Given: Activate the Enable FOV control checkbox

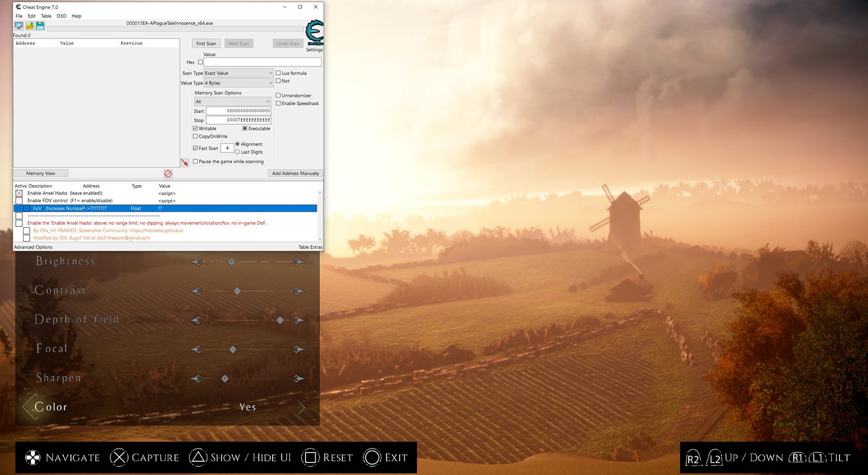Looking at the screenshot, I should click(x=19, y=201).
